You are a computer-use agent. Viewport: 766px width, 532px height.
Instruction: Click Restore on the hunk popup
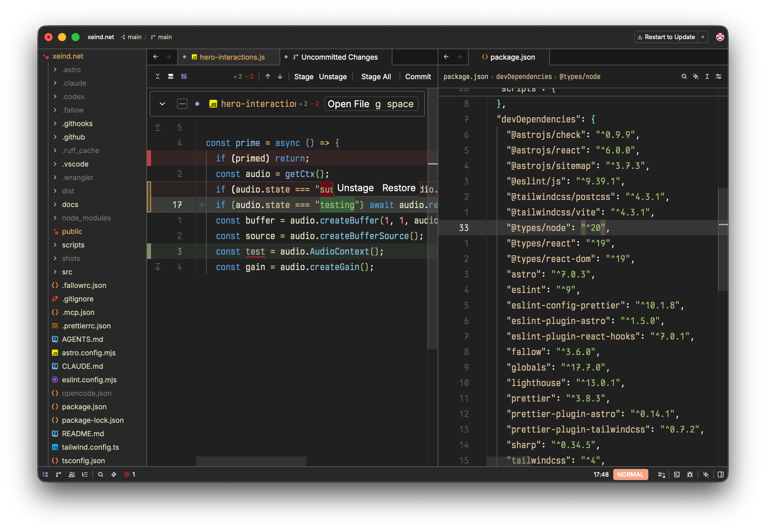point(399,188)
